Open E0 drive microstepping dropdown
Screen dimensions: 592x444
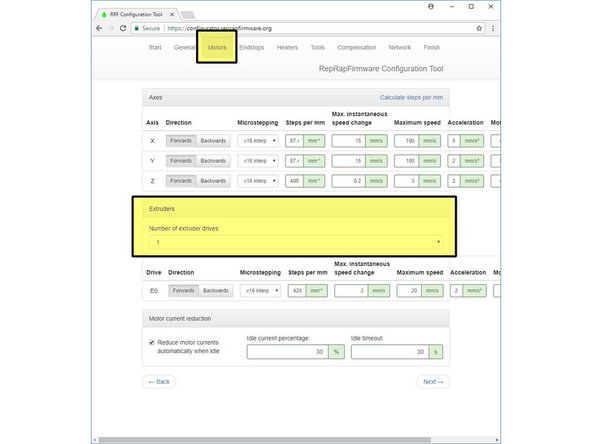tap(261, 291)
